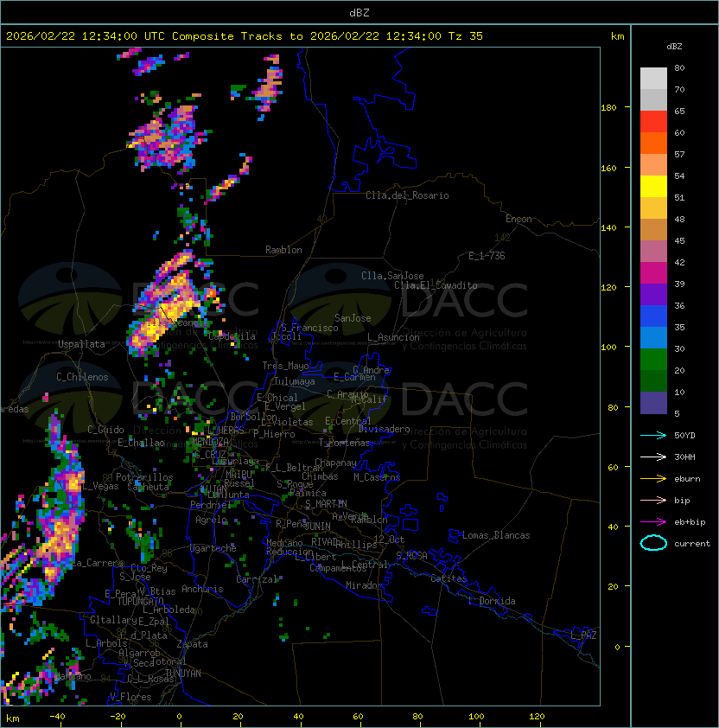
Task: Click the 'Anchoris' map label
Action: (202, 589)
